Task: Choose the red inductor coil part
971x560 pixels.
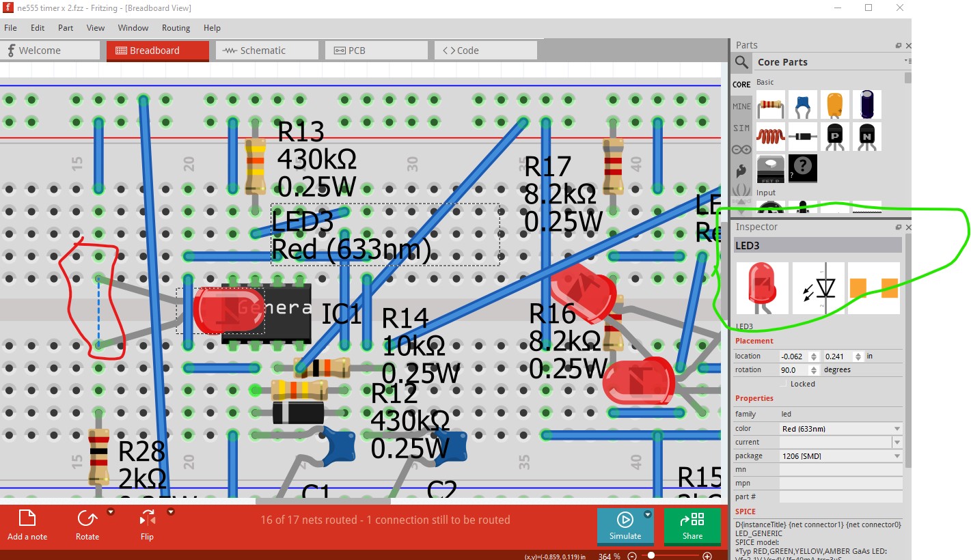Action: point(771,137)
